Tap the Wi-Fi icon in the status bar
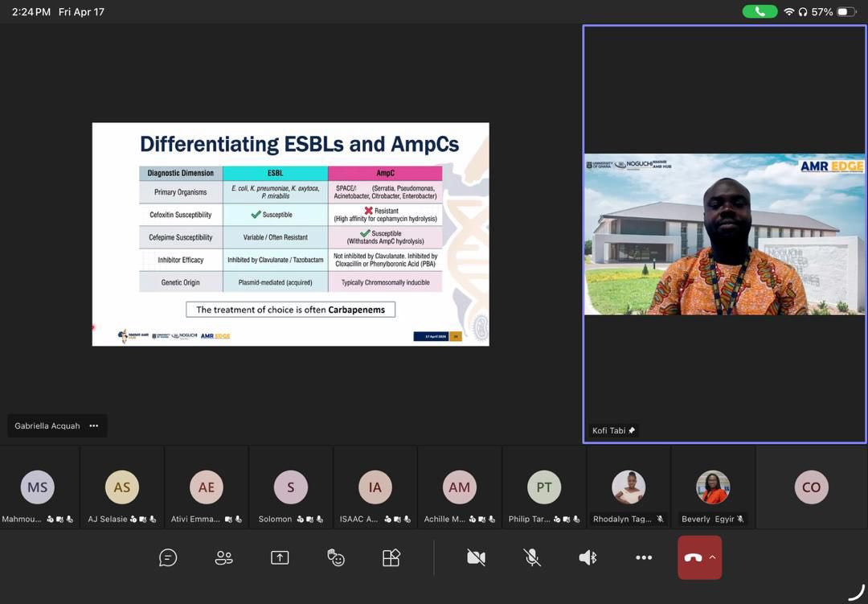 [x=788, y=12]
